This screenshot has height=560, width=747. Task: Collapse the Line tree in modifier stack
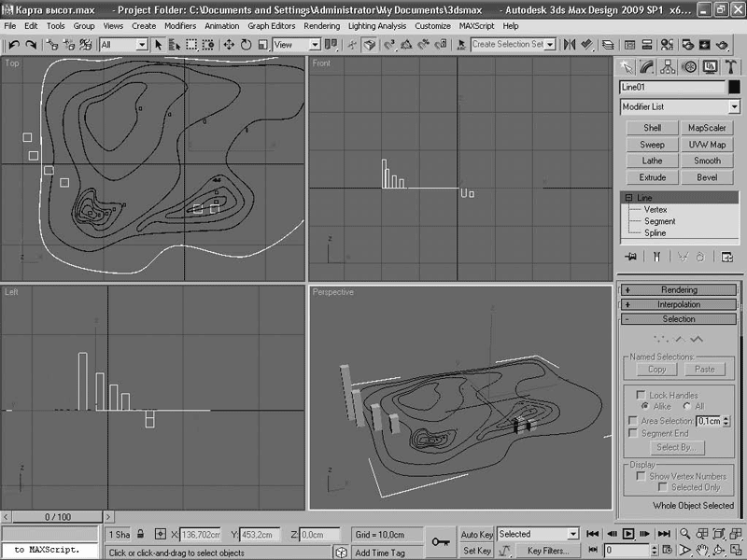click(628, 198)
